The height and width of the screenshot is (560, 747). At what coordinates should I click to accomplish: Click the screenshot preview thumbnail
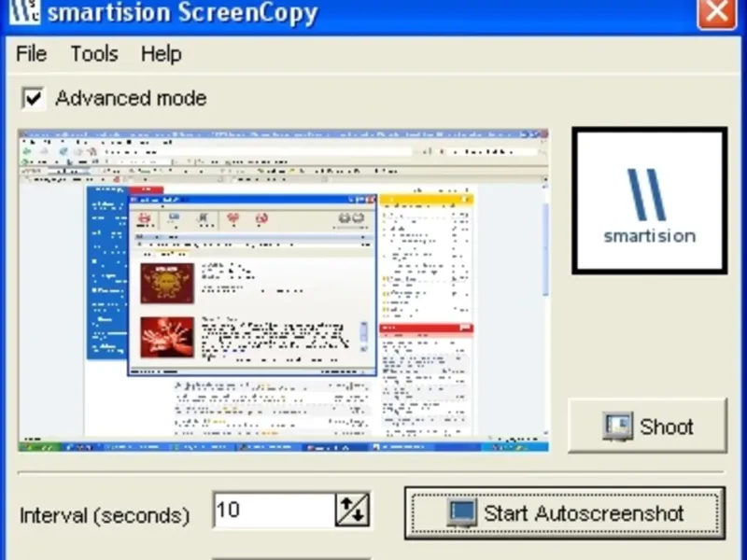pyautogui.click(x=284, y=290)
